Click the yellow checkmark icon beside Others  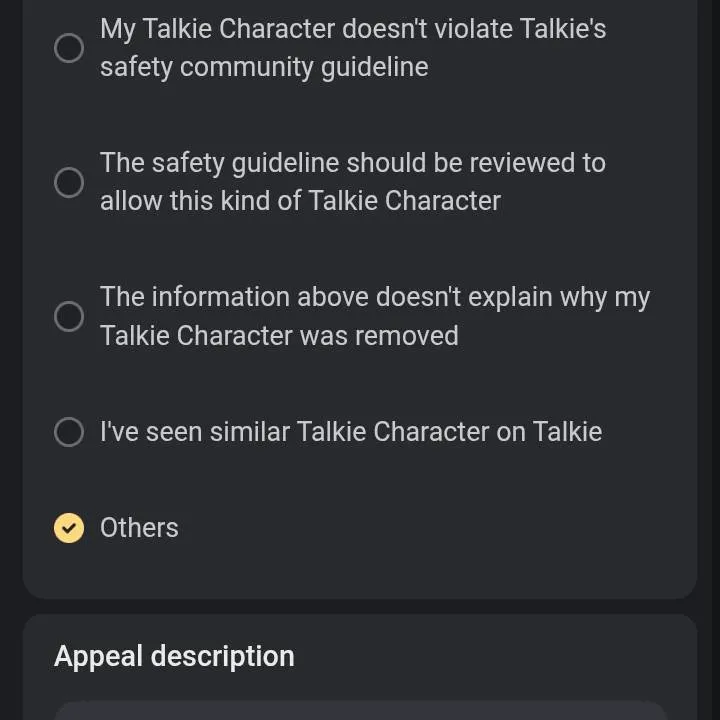pyautogui.click(x=69, y=528)
